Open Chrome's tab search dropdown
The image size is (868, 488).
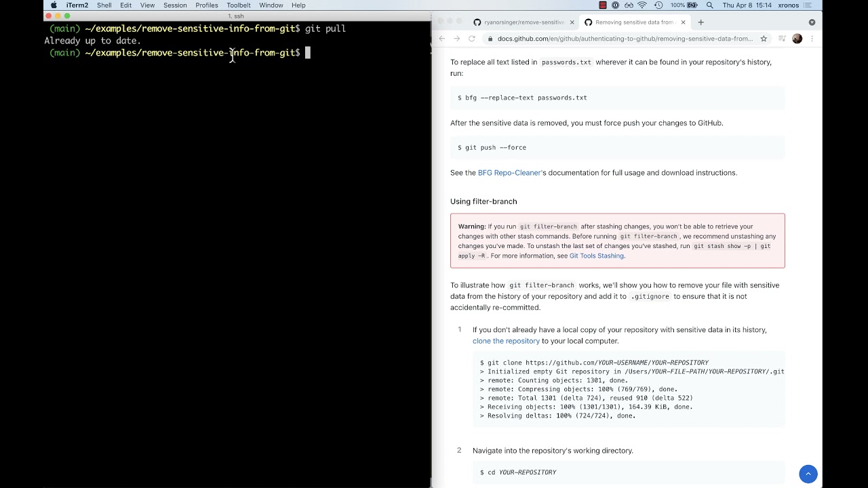(812, 22)
